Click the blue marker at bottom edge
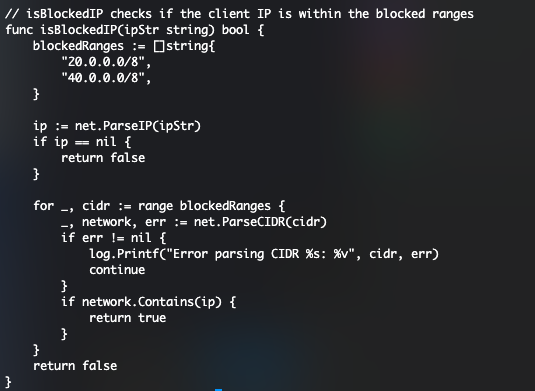Image resolution: width=535 pixels, height=391 pixels. [x=219, y=390]
